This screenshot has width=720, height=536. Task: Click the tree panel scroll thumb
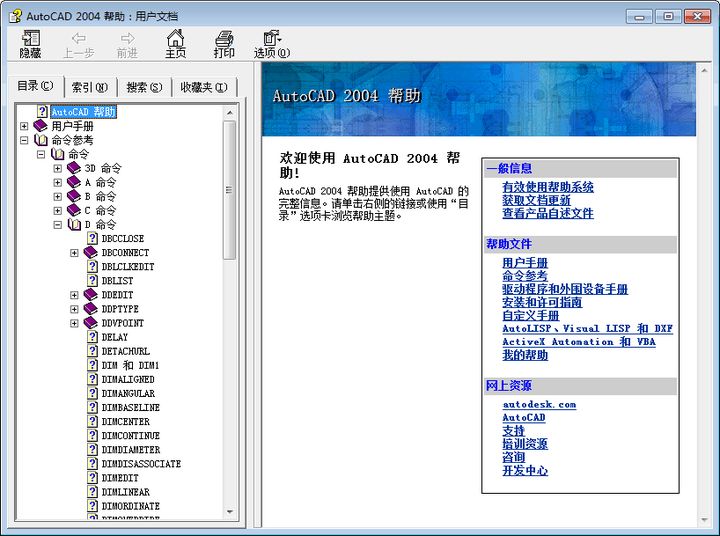(x=230, y=190)
